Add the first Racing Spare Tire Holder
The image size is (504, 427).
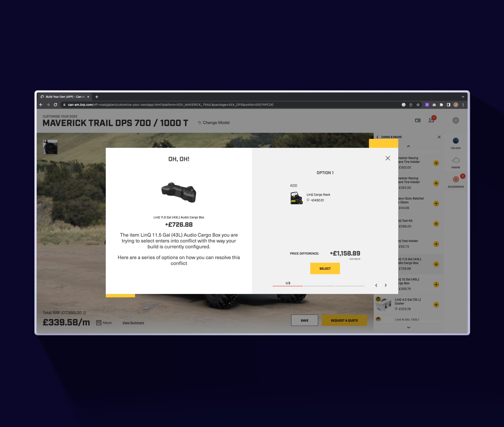click(436, 163)
